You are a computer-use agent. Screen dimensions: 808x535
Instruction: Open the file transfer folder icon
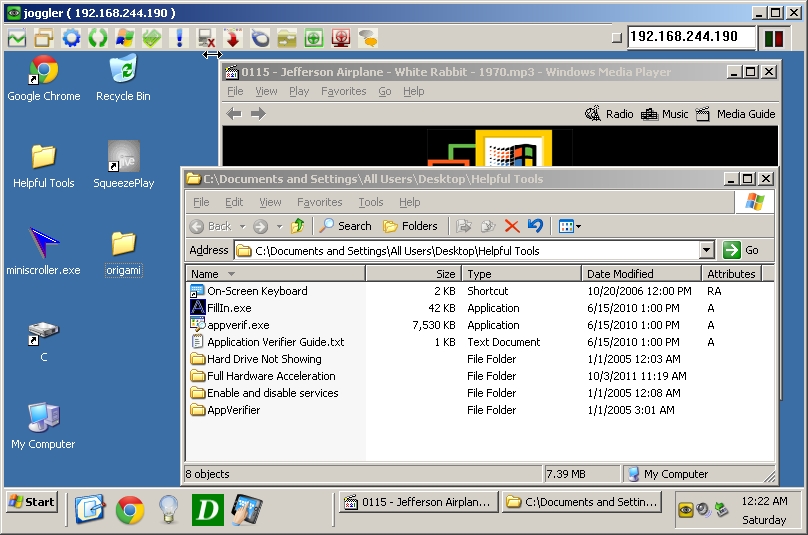pos(287,38)
